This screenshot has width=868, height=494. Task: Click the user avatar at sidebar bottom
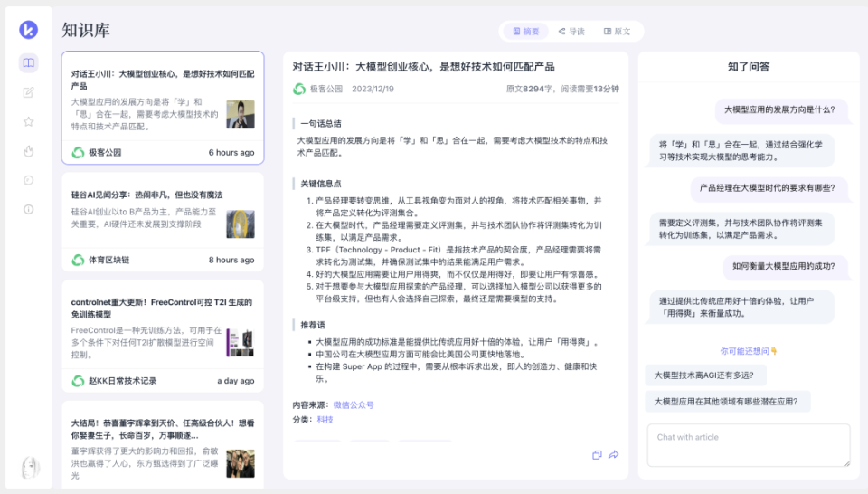[30, 467]
